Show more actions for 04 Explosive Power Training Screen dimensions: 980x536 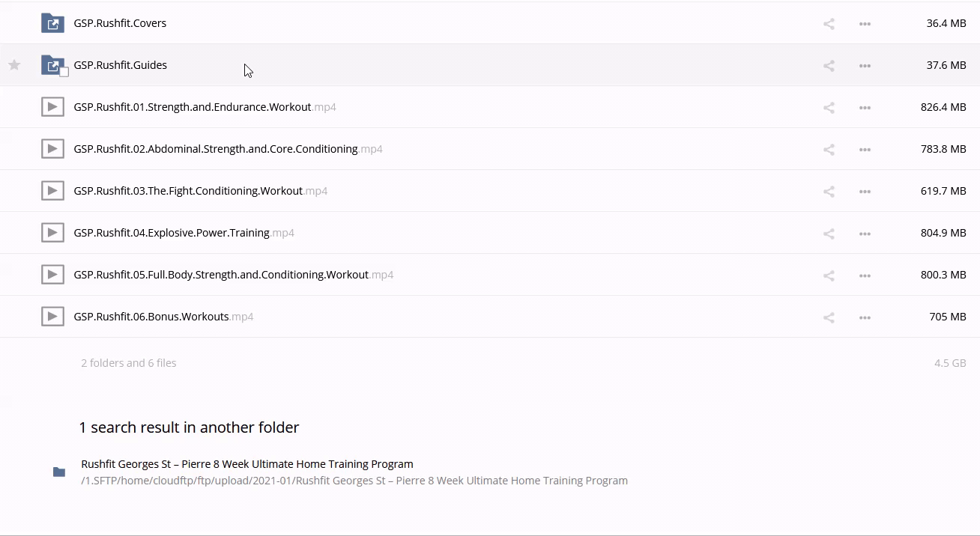tap(865, 234)
